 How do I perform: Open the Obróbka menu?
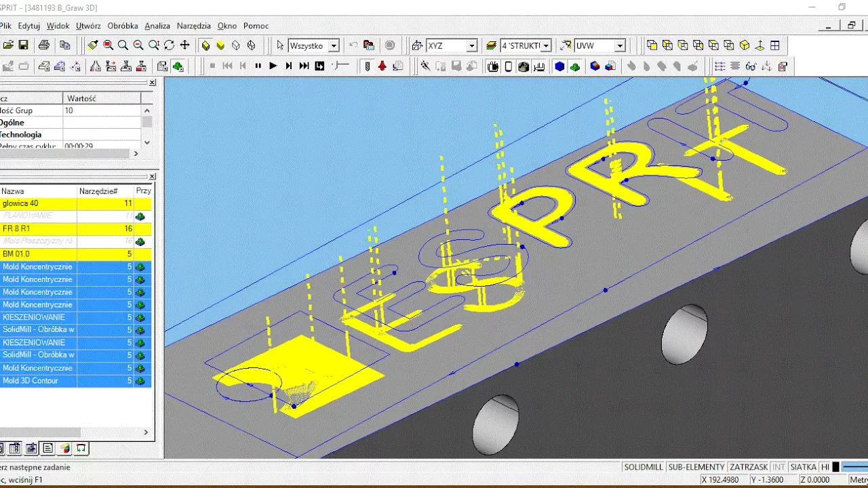click(123, 26)
